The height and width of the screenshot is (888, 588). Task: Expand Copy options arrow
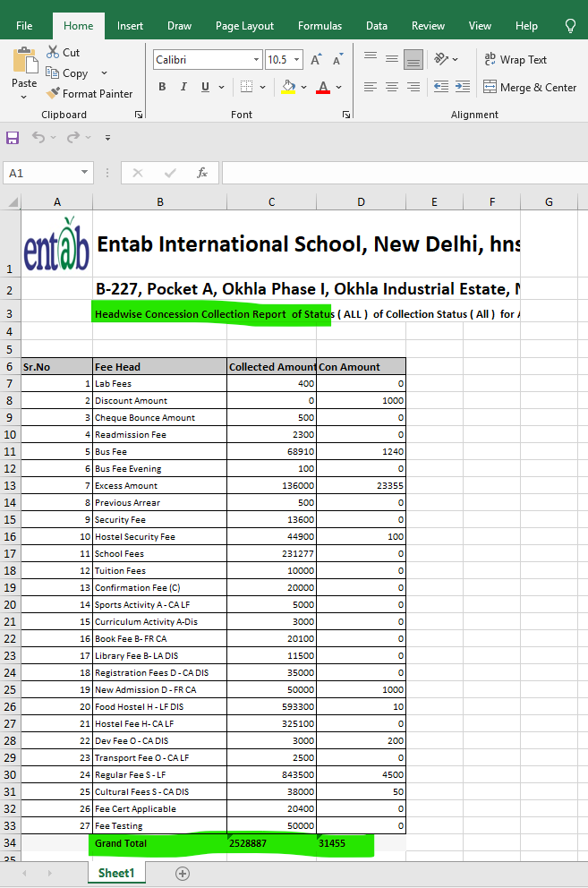pyautogui.click(x=104, y=73)
